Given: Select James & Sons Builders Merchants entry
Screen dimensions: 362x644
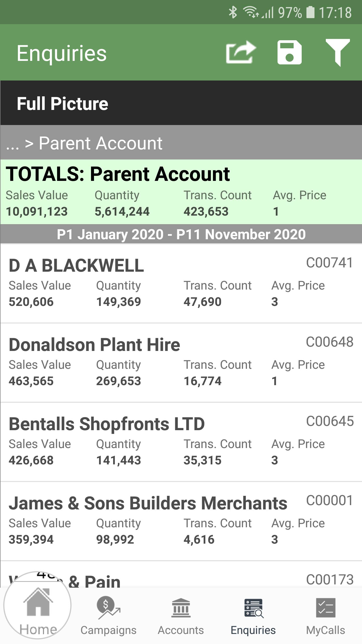Looking at the screenshot, I should click(x=181, y=521).
